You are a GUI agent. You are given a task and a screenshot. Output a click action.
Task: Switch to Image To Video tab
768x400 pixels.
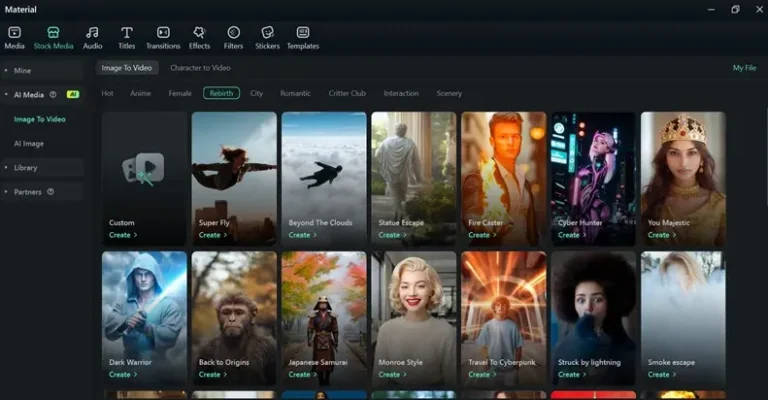coord(127,68)
